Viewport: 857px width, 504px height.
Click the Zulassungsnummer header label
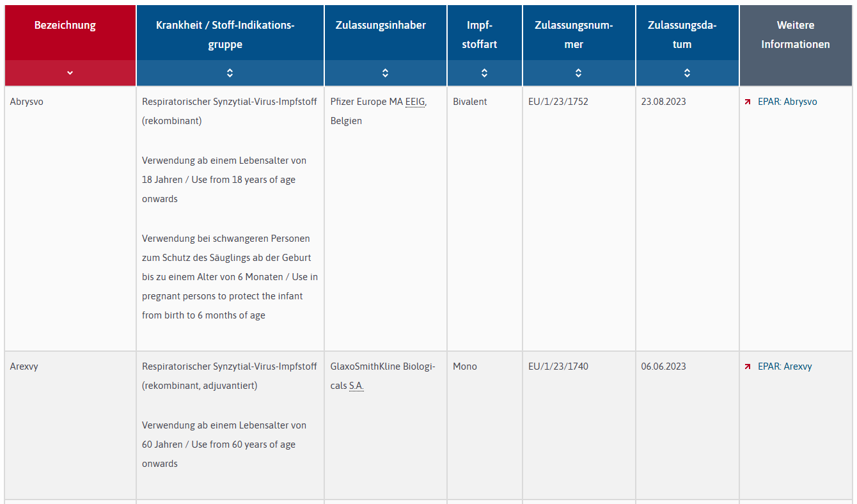[x=574, y=35]
